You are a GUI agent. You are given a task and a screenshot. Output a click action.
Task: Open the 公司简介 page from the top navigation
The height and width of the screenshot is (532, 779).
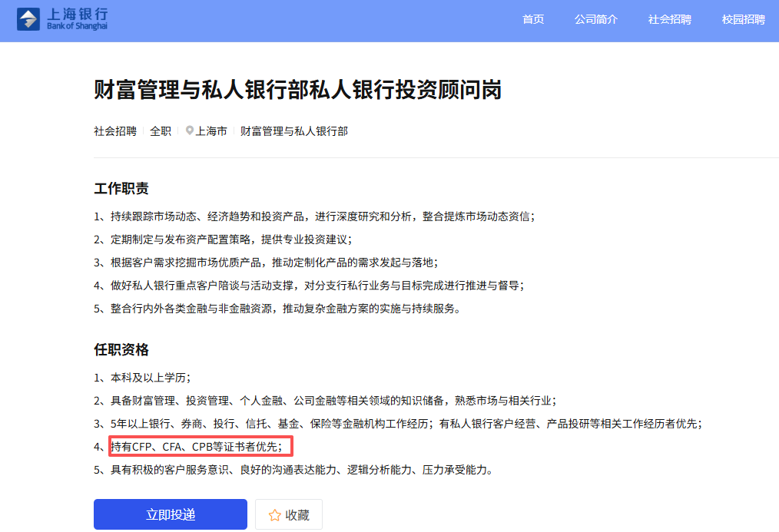595,19
